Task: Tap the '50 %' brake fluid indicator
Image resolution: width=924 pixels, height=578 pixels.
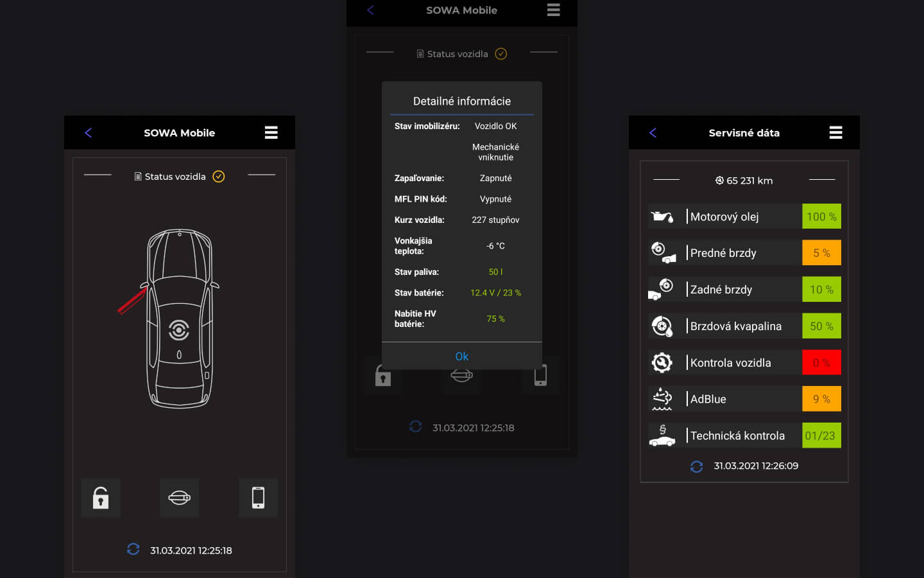Action: (821, 326)
